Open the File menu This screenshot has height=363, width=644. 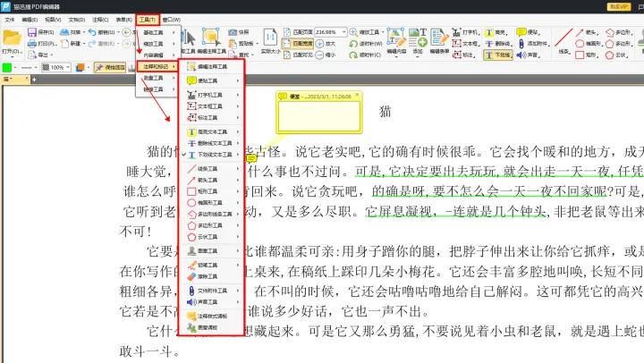[9, 20]
